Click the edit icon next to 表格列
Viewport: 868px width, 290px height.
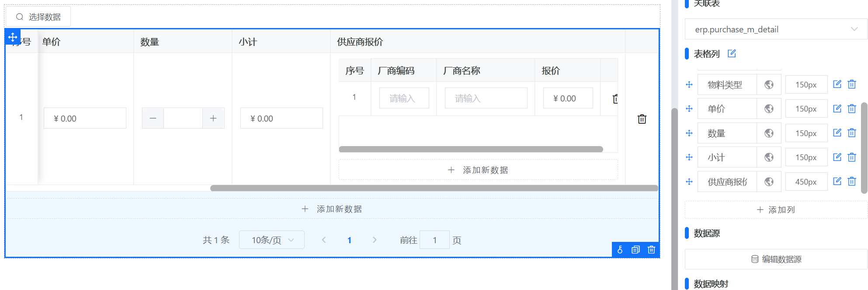point(732,54)
